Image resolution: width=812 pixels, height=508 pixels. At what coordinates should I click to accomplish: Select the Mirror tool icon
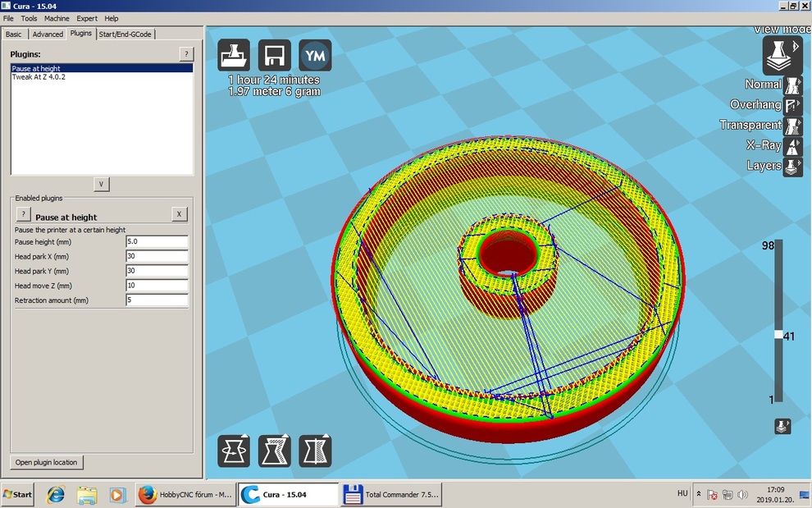pos(315,451)
